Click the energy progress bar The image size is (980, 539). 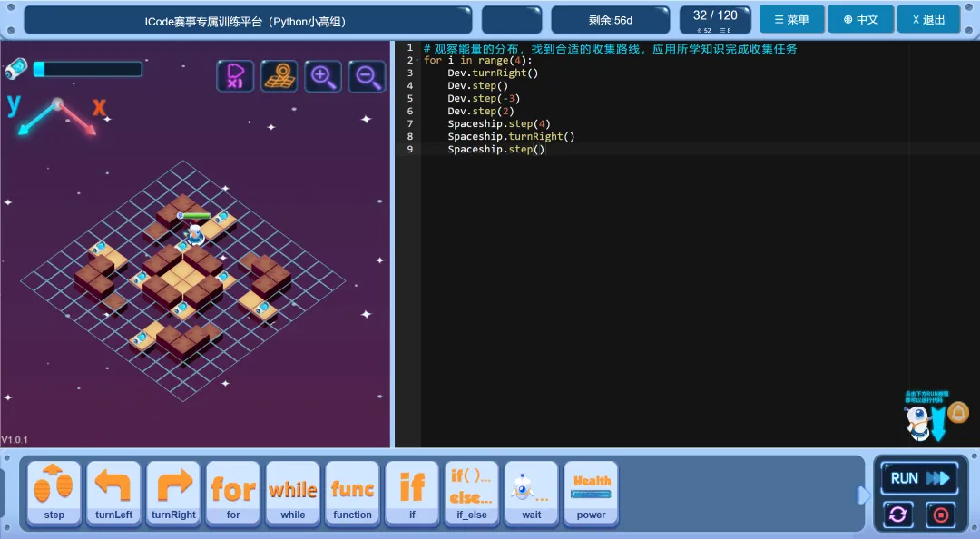(87, 69)
